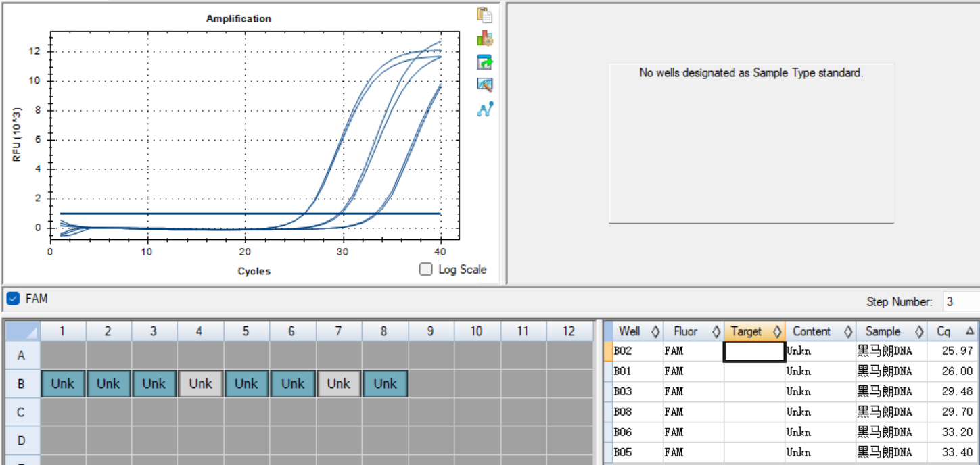Select well B3 in the plate grid
Screen dimensions: 980x465
pyautogui.click(x=154, y=383)
